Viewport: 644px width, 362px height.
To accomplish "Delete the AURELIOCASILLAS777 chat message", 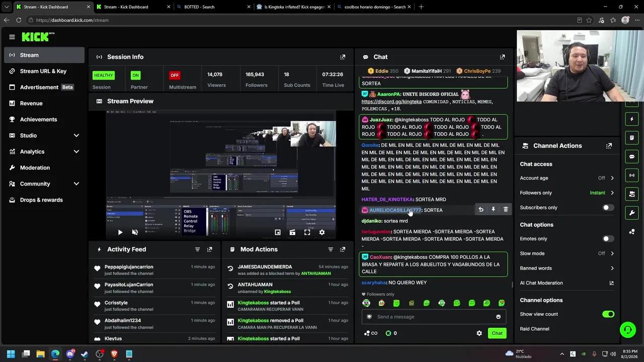I will pos(506,210).
